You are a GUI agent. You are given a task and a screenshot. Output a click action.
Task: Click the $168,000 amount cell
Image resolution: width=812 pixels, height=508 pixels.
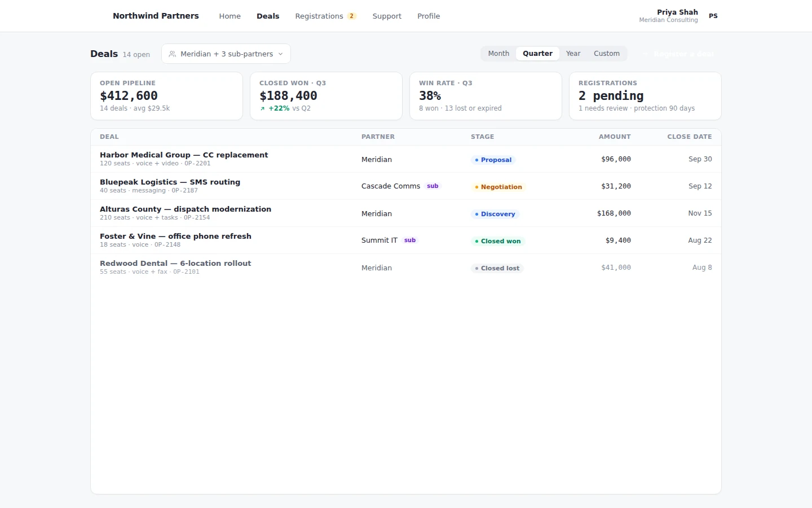pos(614,213)
